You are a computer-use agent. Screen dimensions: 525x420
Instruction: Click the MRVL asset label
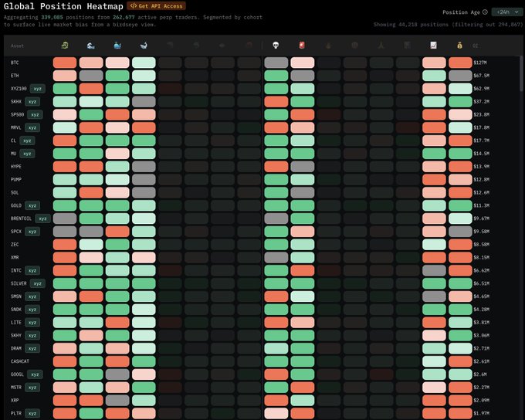coord(16,127)
